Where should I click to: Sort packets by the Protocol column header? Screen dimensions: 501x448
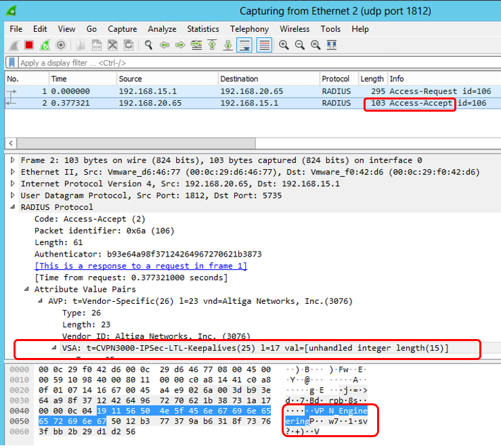[336, 79]
